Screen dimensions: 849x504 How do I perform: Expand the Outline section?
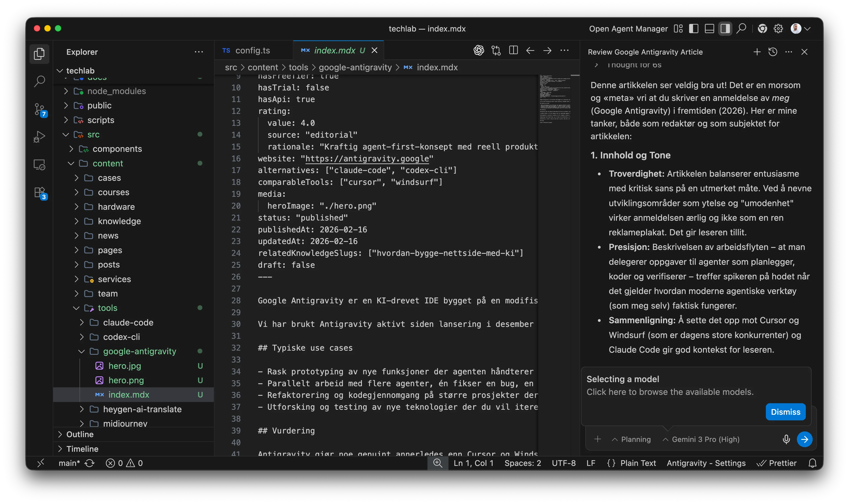pos(80,434)
